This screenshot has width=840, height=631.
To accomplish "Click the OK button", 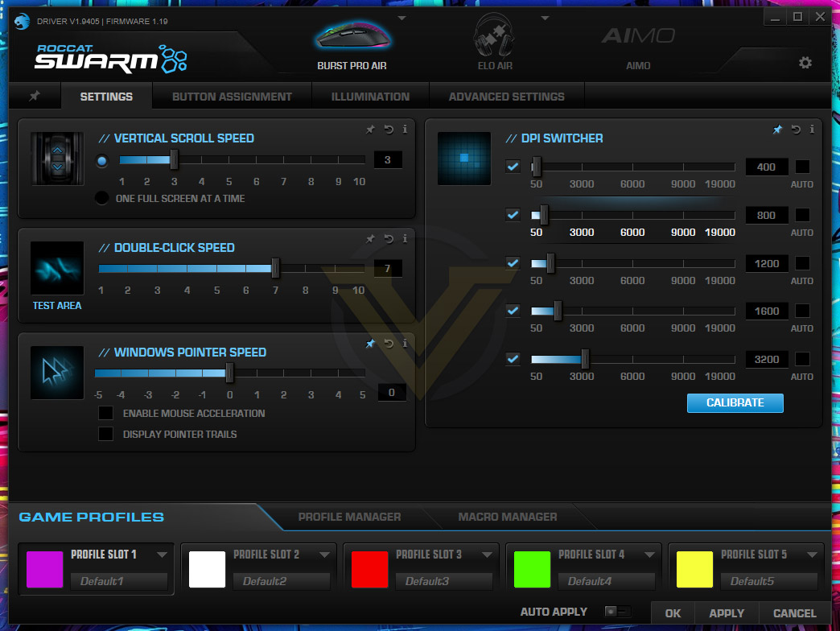I will [x=673, y=613].
